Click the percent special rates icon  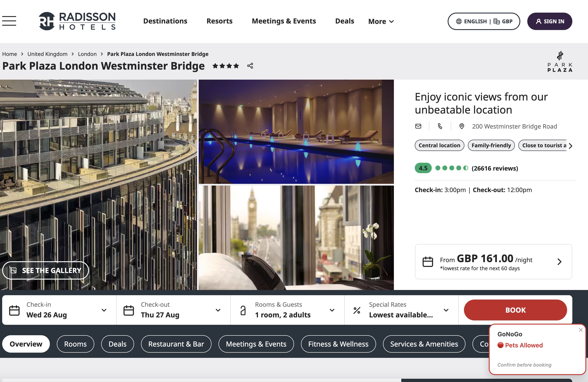(357, 310)
